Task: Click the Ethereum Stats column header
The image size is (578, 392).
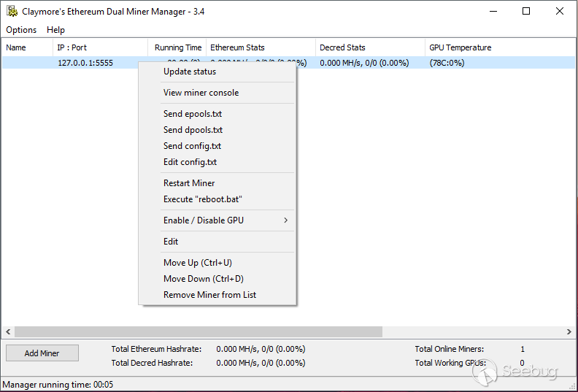Action: click(261, 47)
